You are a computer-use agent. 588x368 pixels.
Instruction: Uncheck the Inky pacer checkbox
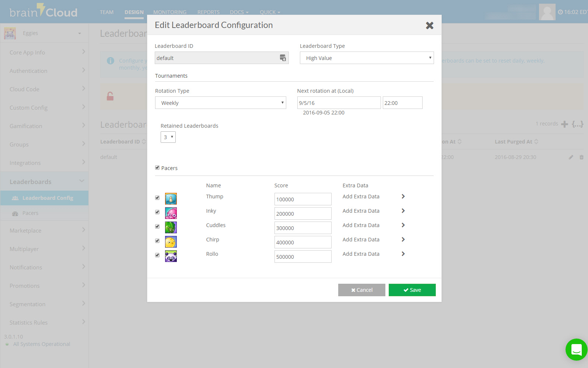tap(157, 212)
